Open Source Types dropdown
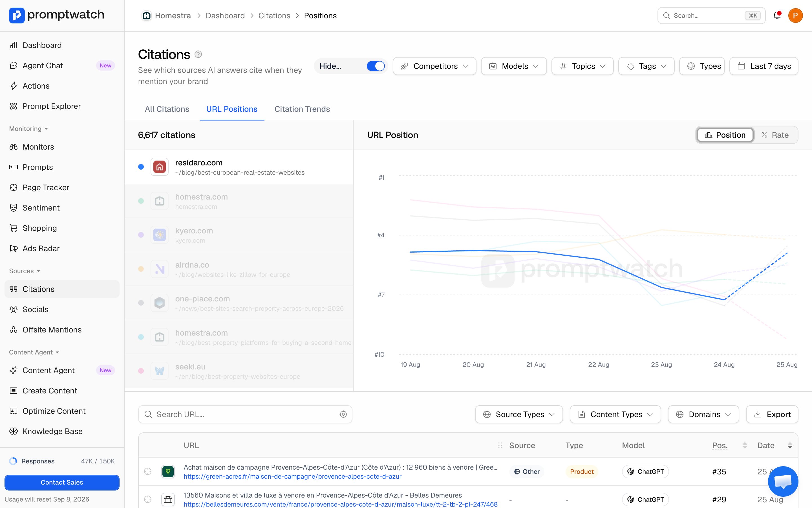Viewport: 812px width, 508px height. point(519,414)
